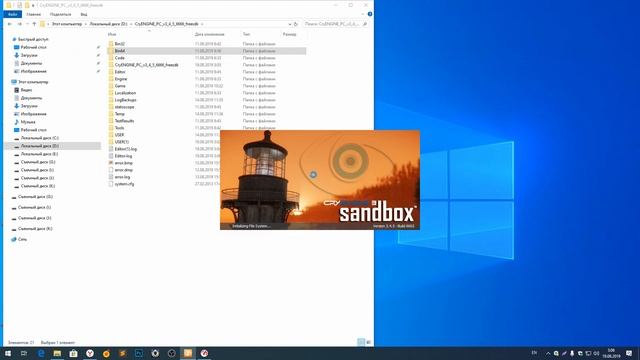Open the Вид ribbon tab
The image size is (640, 360).
tap(84, 14)
